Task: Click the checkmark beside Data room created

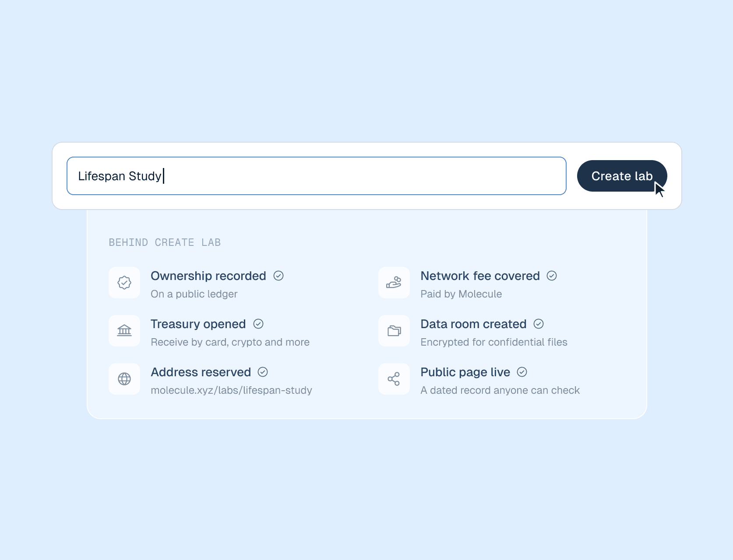Action: 539,324
